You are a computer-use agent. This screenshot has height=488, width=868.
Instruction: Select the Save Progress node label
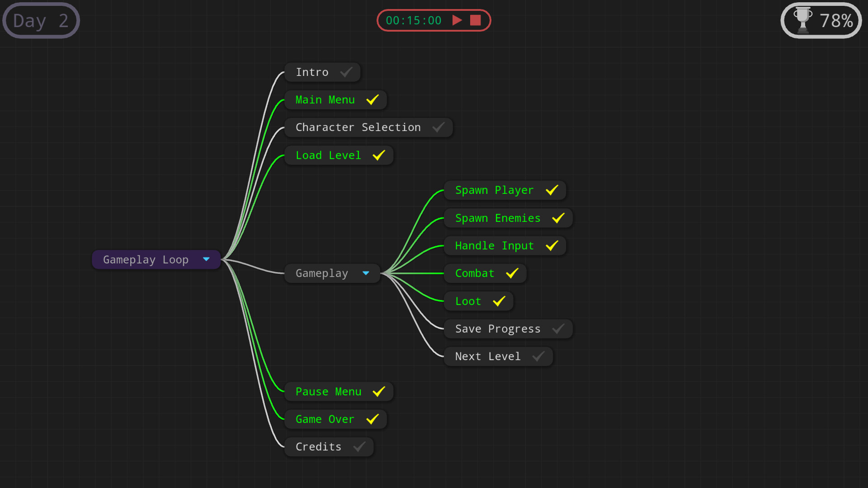(498, 329)
